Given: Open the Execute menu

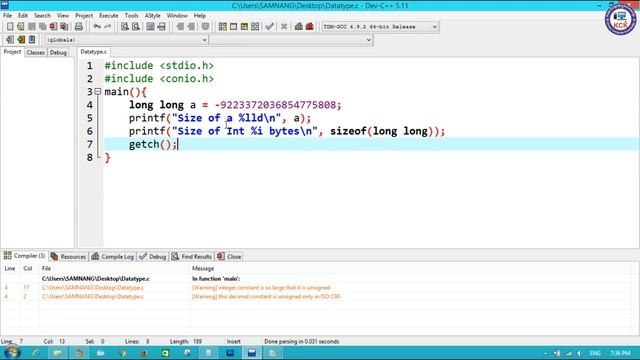Looking at the screenshot, I should point(109,16).
